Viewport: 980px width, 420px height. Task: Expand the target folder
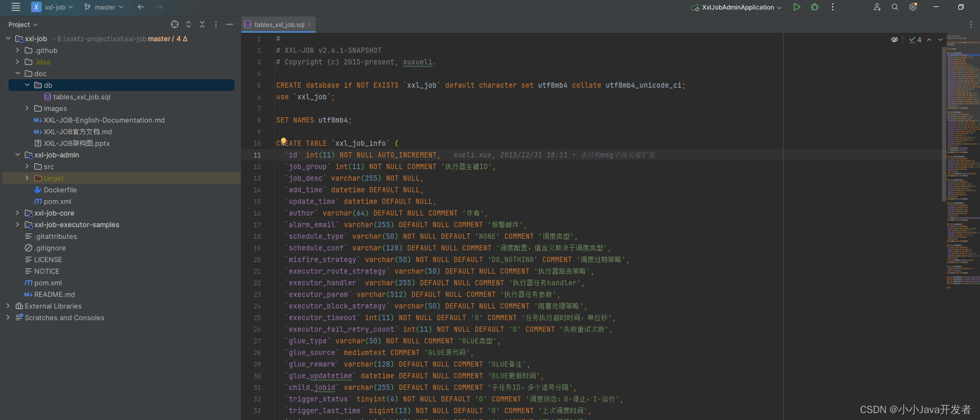[27, 178]
